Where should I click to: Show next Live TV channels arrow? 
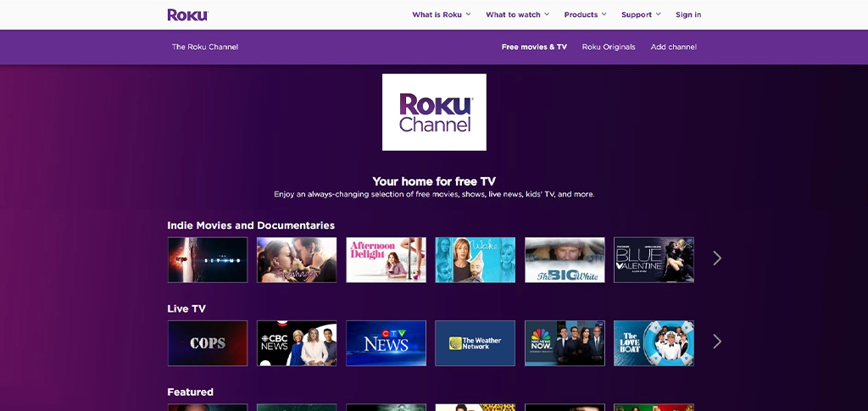pyautogui.click(x=717, y=342)
